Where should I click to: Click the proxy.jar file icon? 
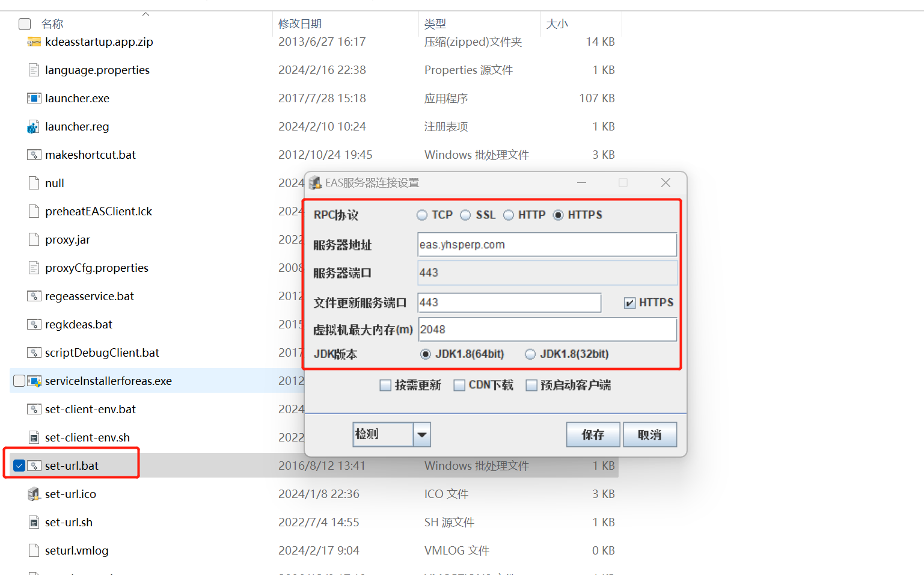click(x=34, y=240)
